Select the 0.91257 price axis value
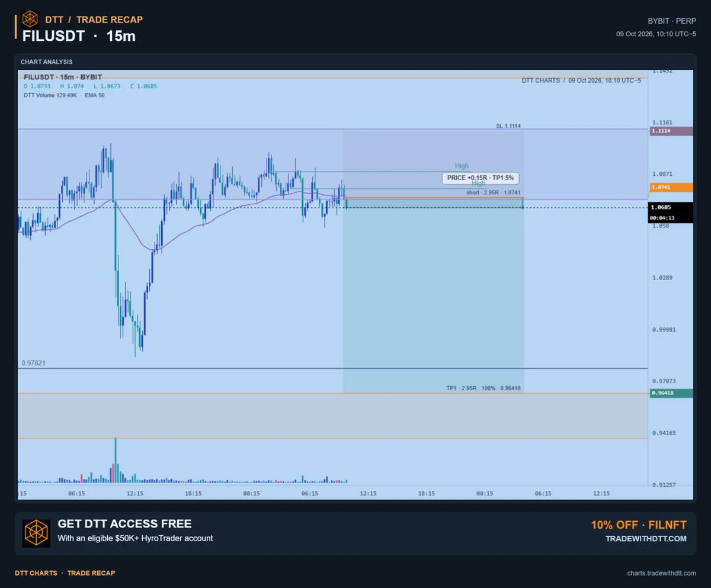Viewport: 711px width, 588px height. point(664,485)
